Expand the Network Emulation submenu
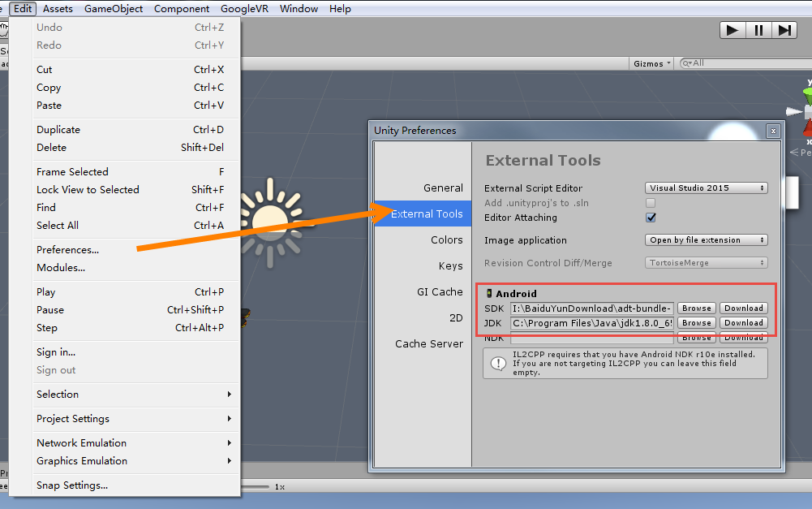 pos(137,443)
